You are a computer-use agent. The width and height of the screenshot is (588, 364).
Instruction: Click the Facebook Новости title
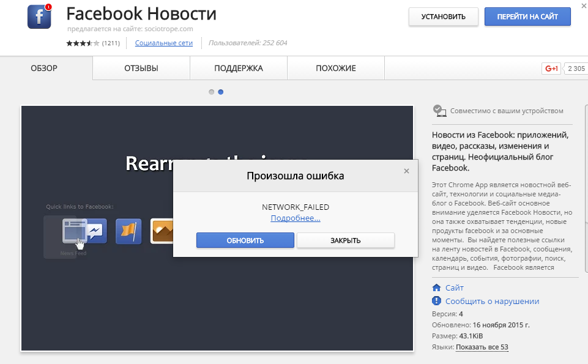pyautogui.click(x=141, y=14)
